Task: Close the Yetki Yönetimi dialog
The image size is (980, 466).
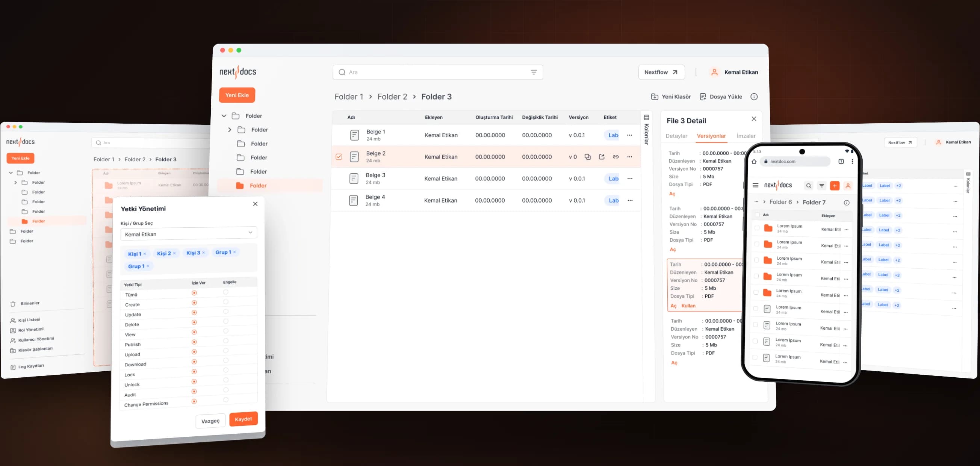Action: tap(255, 204)
